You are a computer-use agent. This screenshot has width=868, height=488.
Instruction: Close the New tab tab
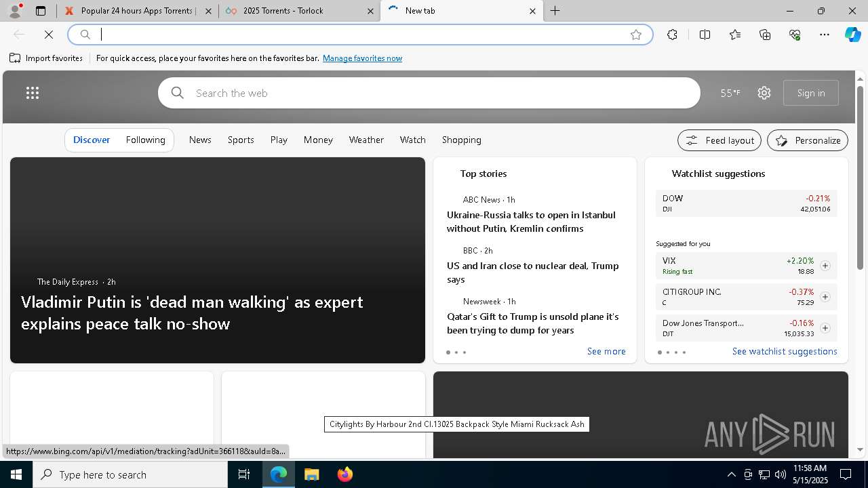point(532,11)
